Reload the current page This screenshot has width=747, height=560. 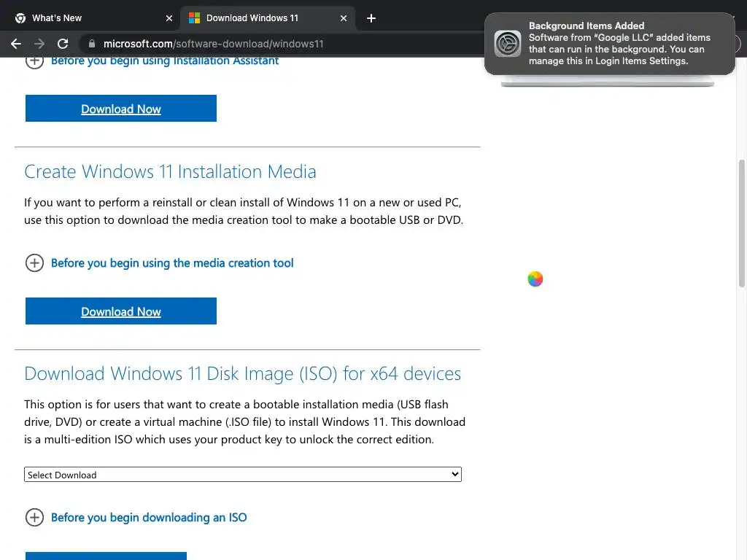pyautogui.click(x=63, y=44)
